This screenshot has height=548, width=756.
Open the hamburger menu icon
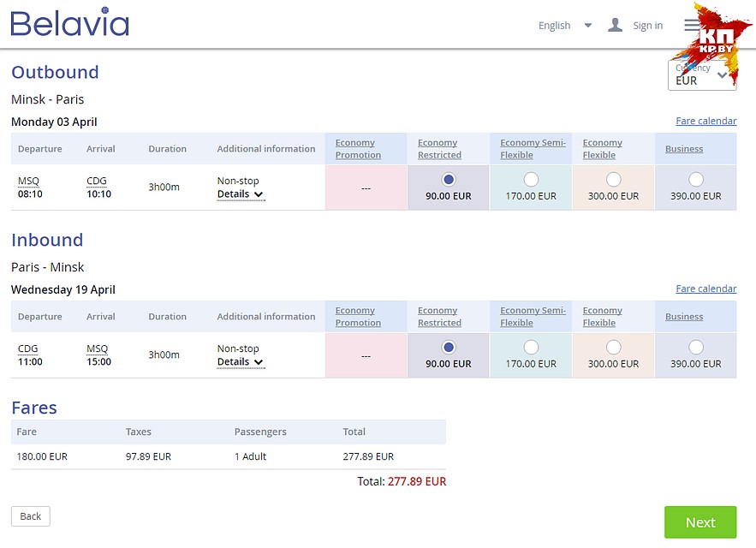pyautogui.click(x=692, y=25)
